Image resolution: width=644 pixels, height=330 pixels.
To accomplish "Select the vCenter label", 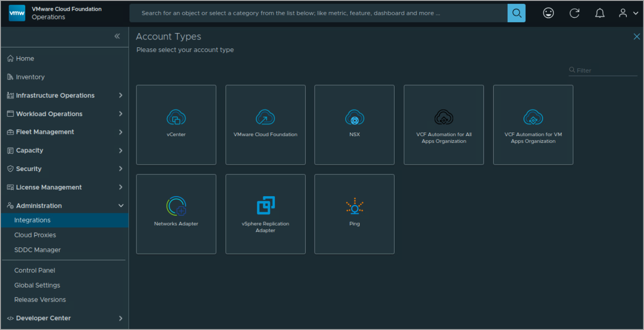I will [176, 135].
